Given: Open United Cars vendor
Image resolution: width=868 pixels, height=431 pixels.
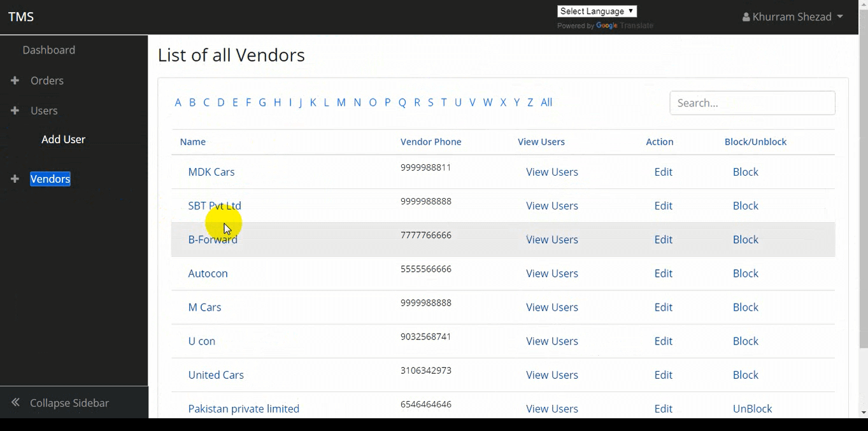Looking at the screenshot, I should point(216,374).
